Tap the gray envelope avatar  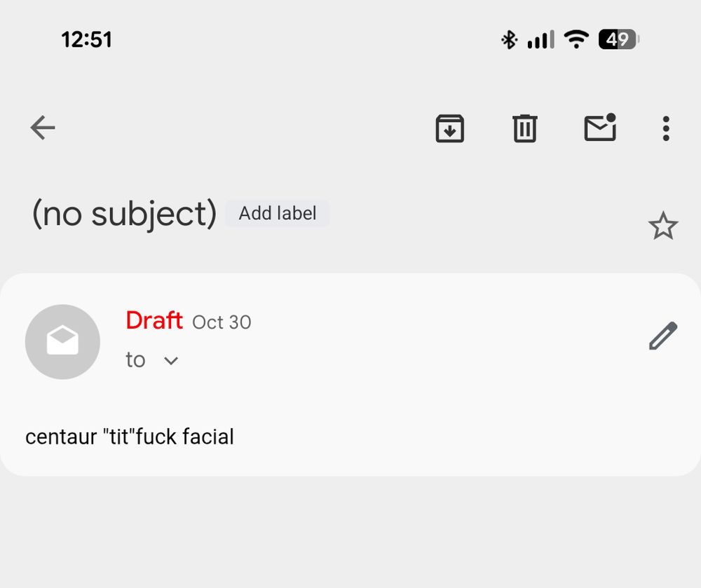point(62,342)
